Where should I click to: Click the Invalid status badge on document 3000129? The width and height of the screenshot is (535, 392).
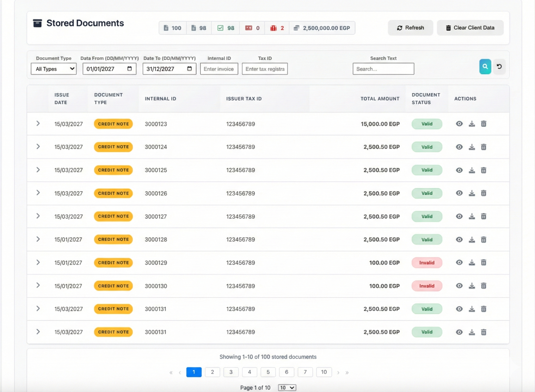coord(427,262)
